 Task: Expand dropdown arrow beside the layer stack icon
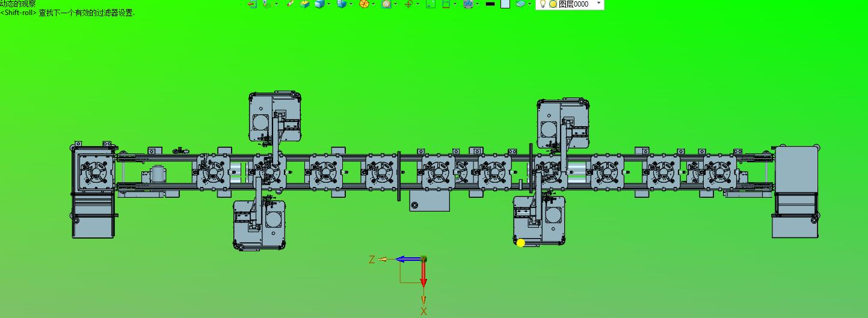tap(530, 4)
